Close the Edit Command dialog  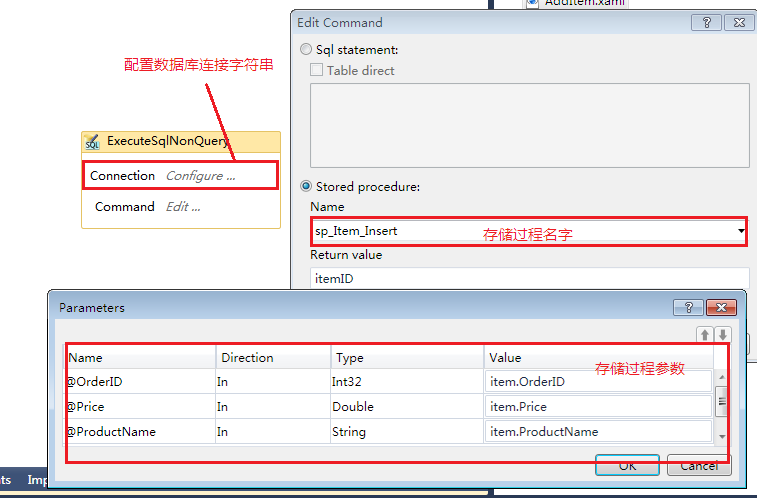(739, 23)
